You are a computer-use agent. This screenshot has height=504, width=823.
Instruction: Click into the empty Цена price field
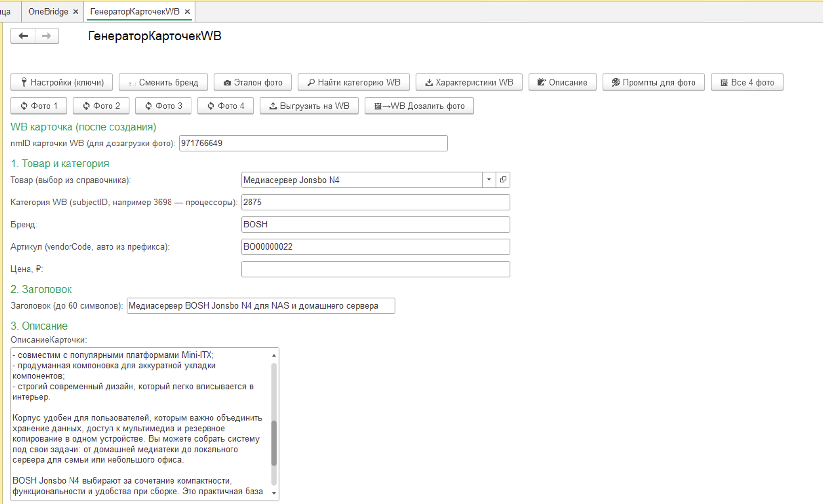point(376,269)
